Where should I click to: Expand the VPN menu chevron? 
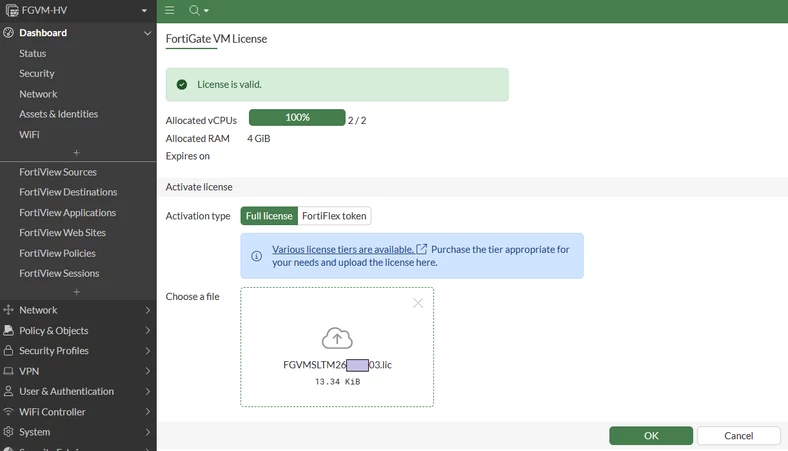(148, 371)
